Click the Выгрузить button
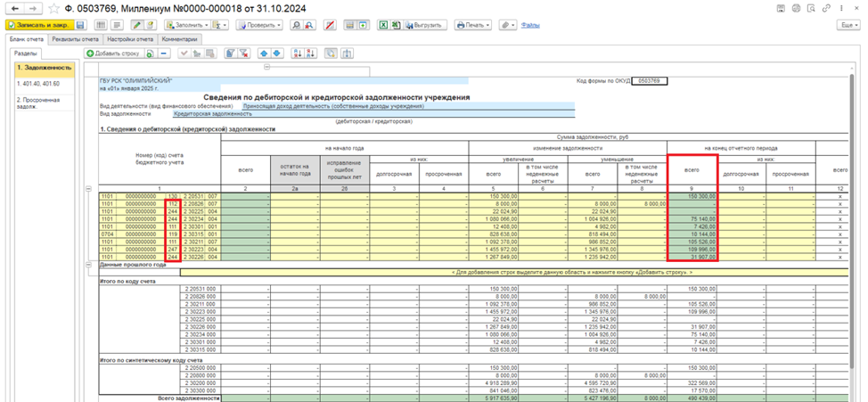 tap(425, 26)
